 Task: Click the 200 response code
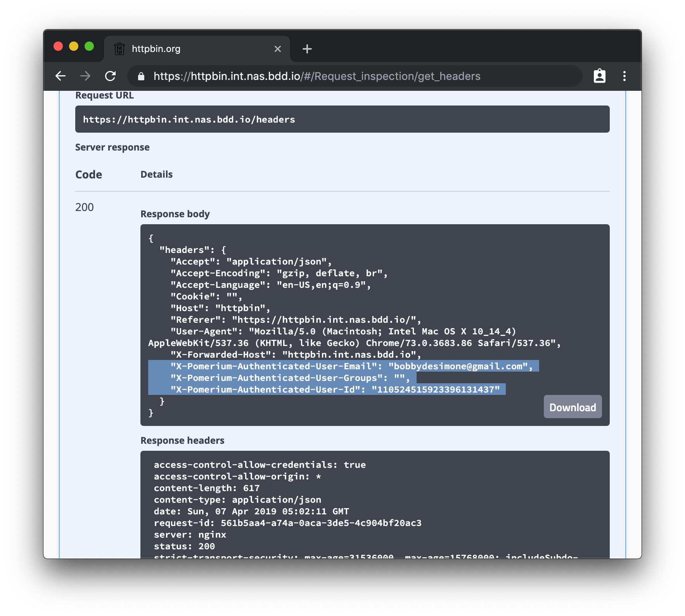pyautogui.click(x=85, y=207)
